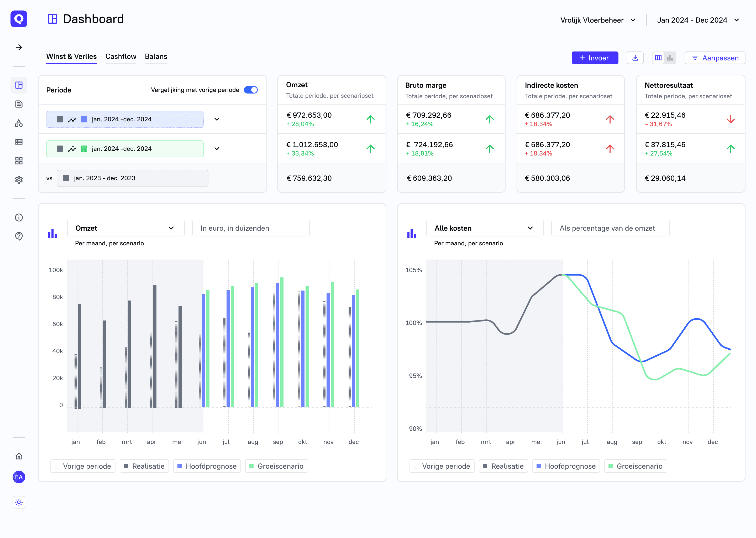Click blue color swatch in first period row
This screenshot has height=538, width=756.
(84, 119)
